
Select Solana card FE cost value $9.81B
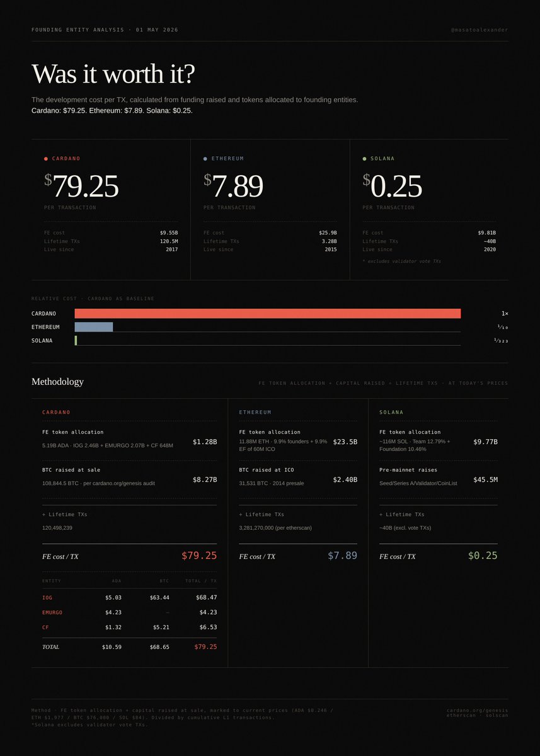click(486, 233)
